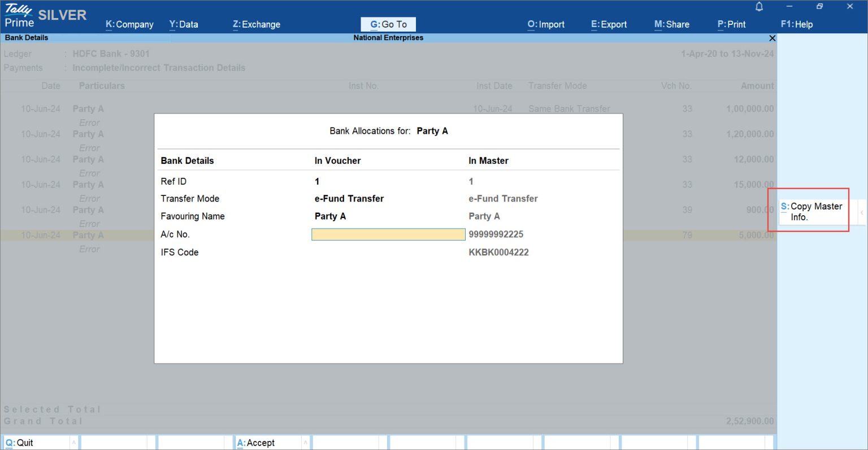Open the E:Export menu
Viewport: 868px width, 450px height.
click(x=609, y=24)
